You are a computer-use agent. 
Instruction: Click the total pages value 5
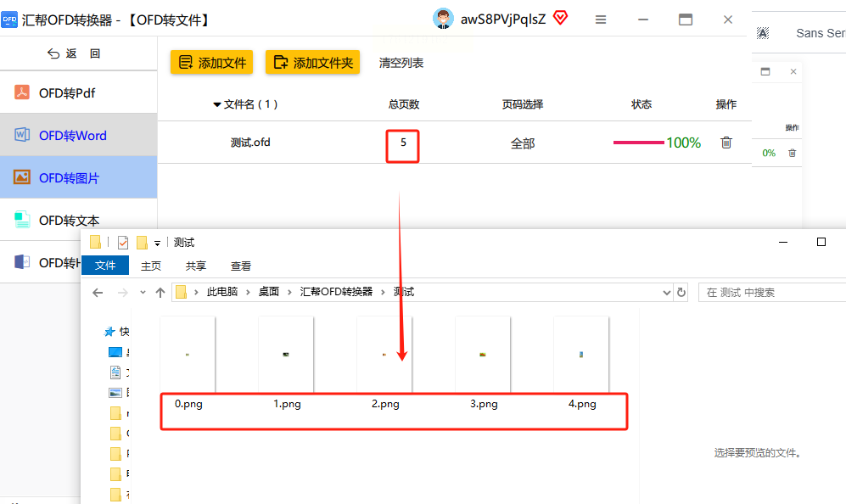[x=403, y=143]
